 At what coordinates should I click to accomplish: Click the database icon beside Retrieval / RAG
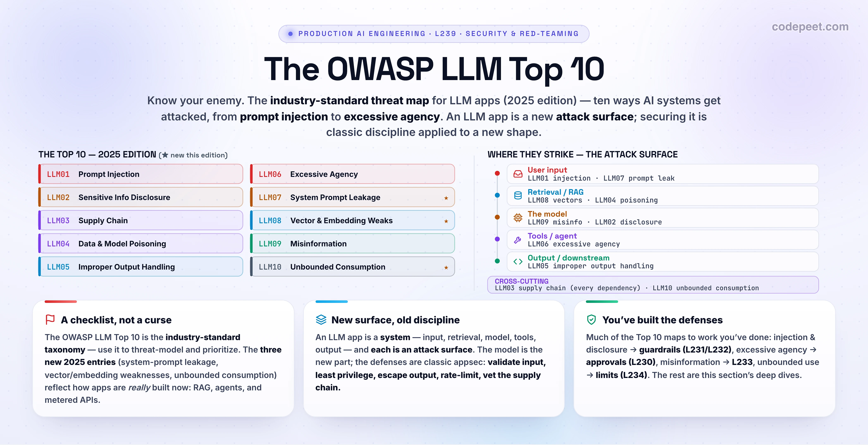point(517,195)
